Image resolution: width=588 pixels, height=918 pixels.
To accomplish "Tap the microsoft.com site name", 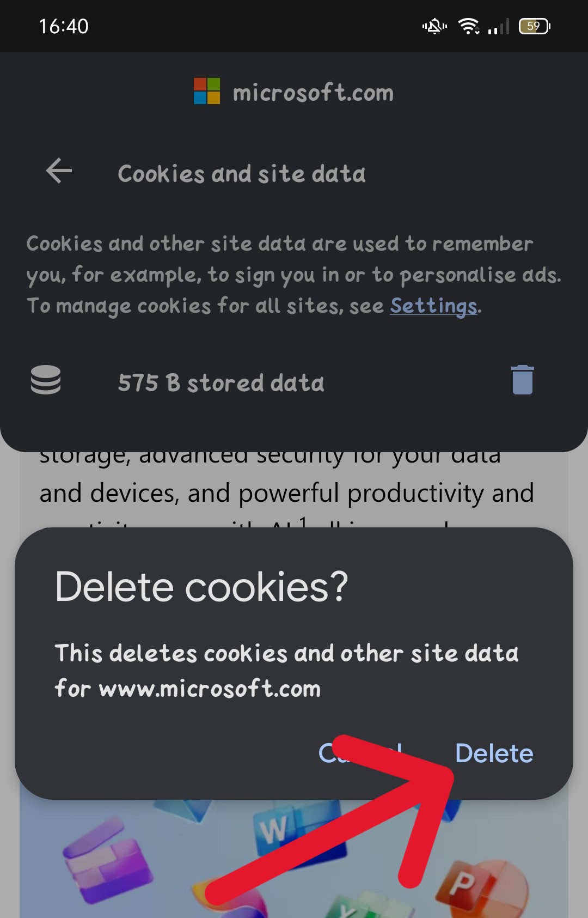I will click(313, 93).
